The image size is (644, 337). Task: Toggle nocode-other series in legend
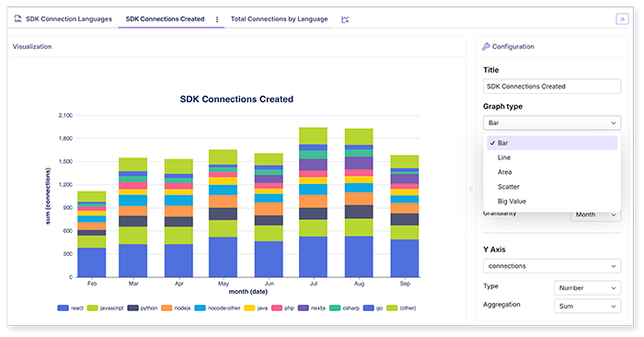217,308
